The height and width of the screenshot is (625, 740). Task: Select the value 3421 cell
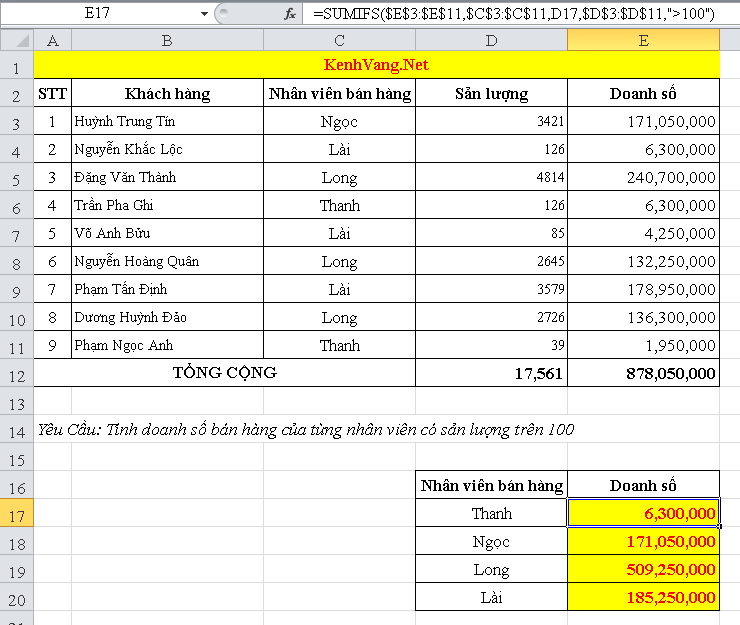(491, 121)
